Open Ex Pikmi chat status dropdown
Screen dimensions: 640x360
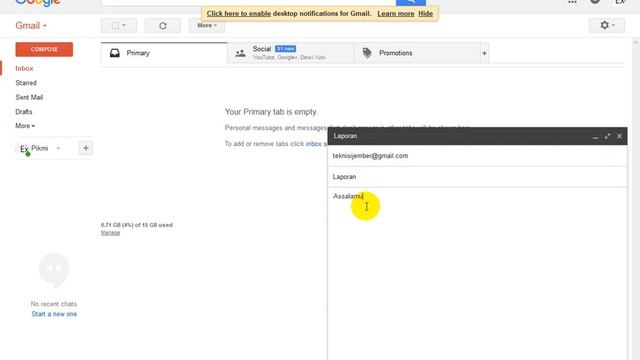(x=58, y=148)
